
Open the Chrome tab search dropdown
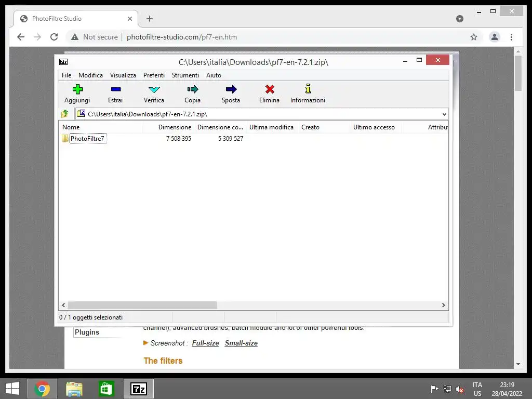(460, 19)
